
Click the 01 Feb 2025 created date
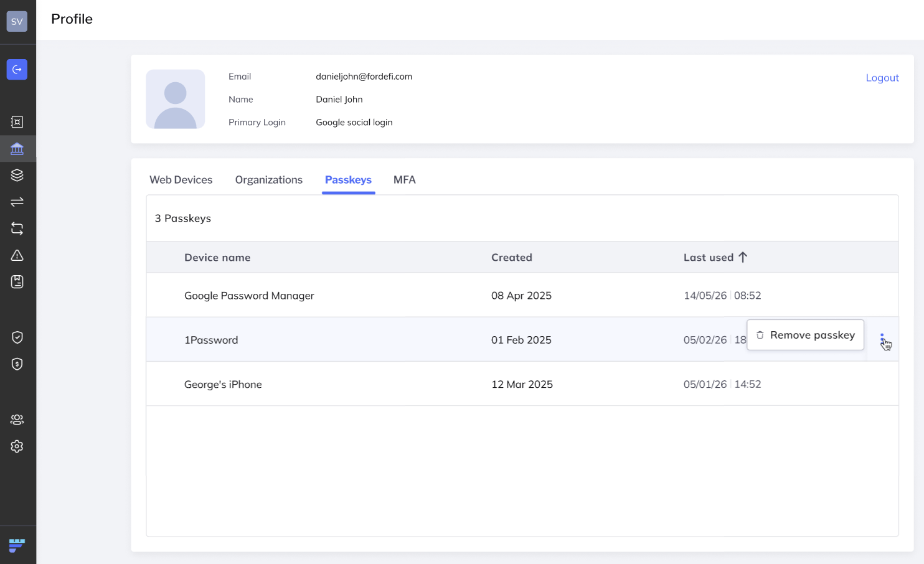(521, 340)
